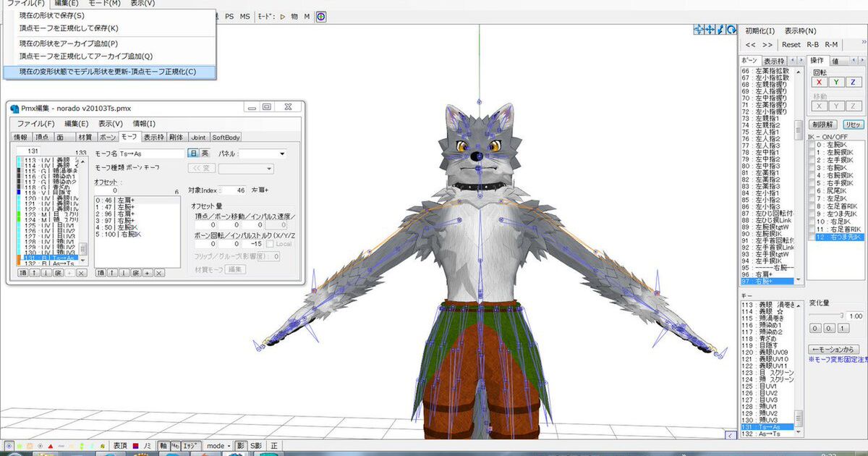Click the 0.1 value button under 変化量

(x=830, y=328)
